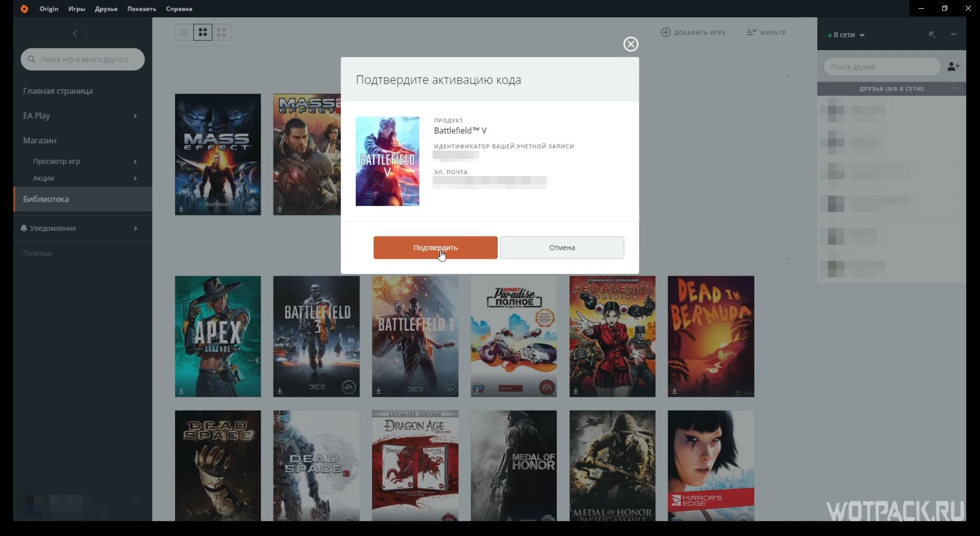Click the pop-out friends panel icon
Image resolution: width=980 pixels, height=536 pixels.
pos(932,35)
